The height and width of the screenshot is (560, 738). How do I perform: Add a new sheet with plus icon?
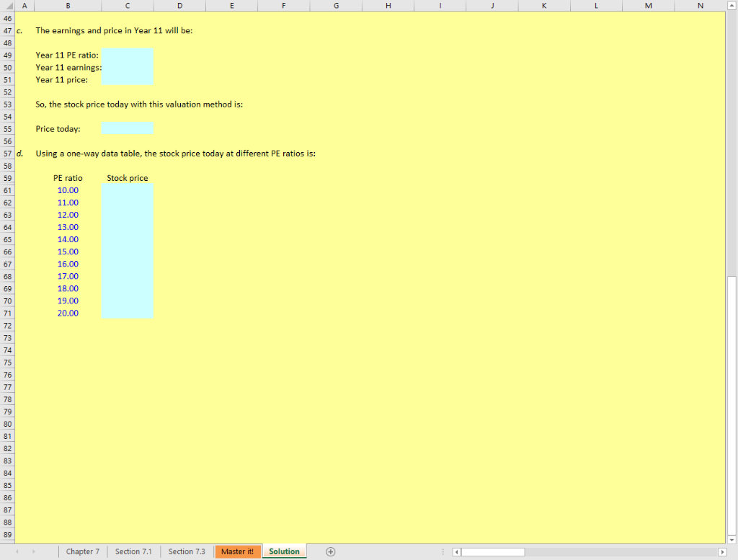point(330,551)
